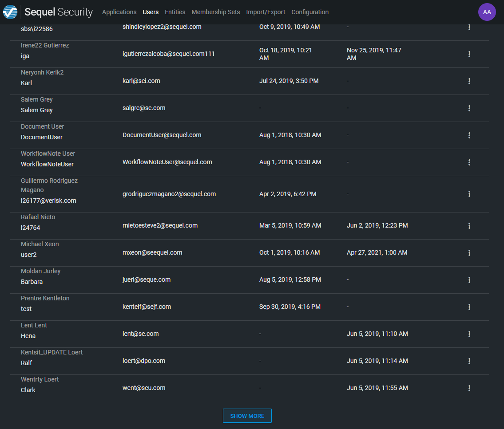Click the kentelf@sejf.com email
The width and height of the screenshot is (504, 429).
[147, 307]
